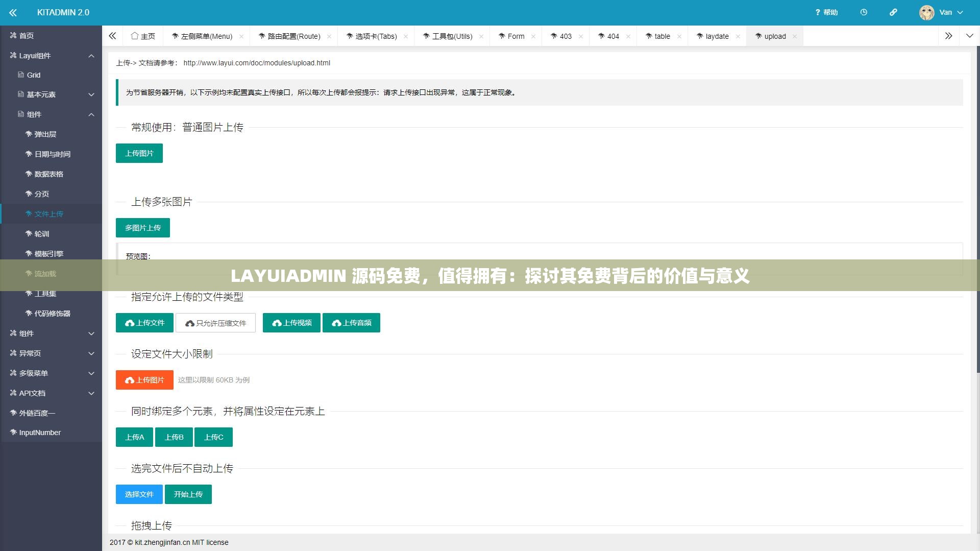Click the 多图片上传 button
This screenshot has width=980, height=551.
tap(143, 228)
